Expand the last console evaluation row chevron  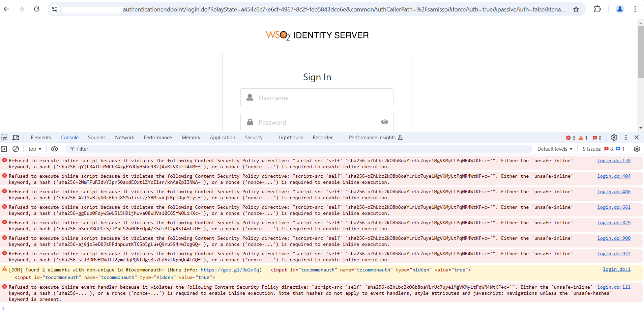pyautogui.click(x=4, y=308)
